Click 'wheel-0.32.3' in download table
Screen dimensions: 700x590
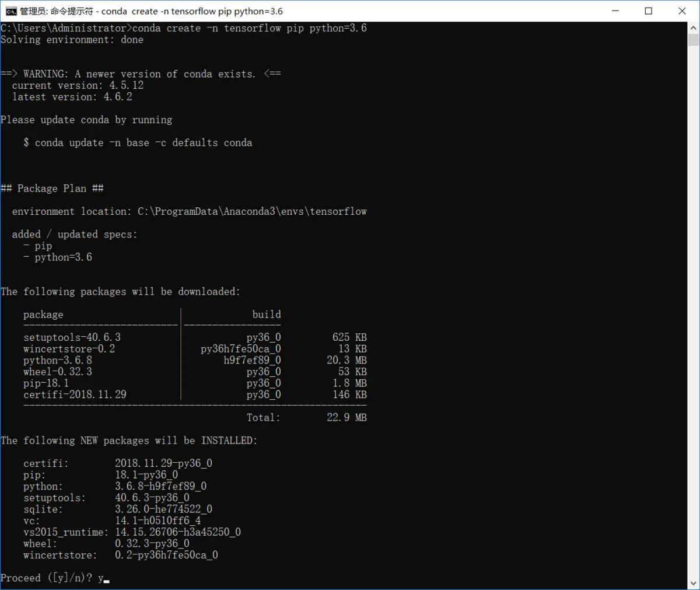58,372
